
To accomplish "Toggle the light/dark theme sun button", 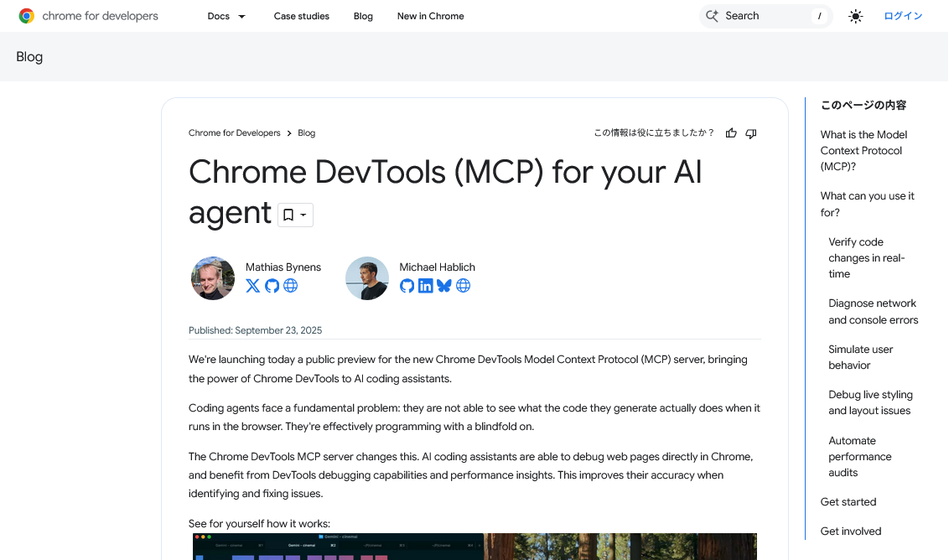I will [x=855, y=16].
